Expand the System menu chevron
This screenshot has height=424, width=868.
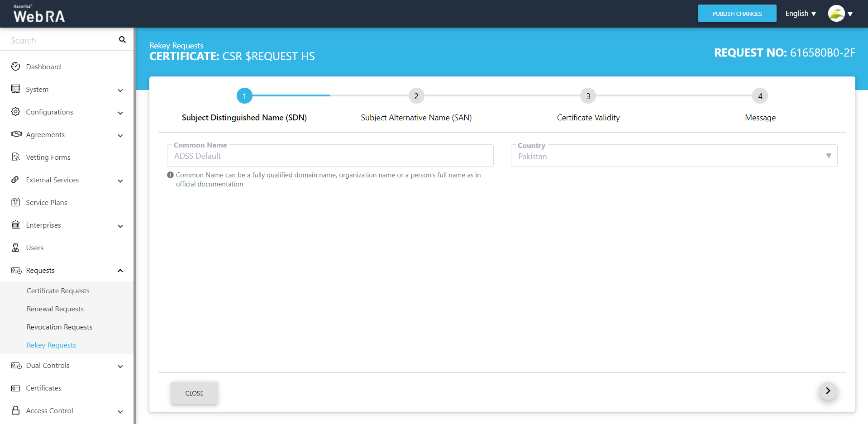pyautogui.click(x=120, y=90)
